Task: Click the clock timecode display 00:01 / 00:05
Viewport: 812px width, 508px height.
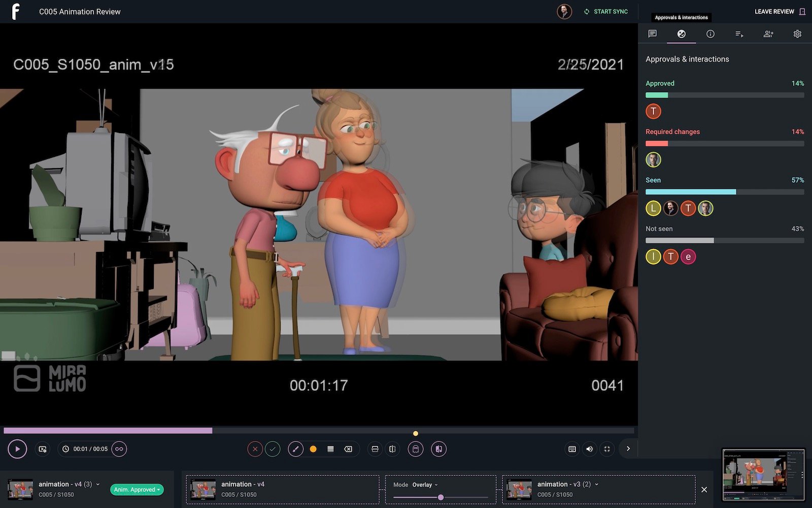Action: (x=85, y=449)
